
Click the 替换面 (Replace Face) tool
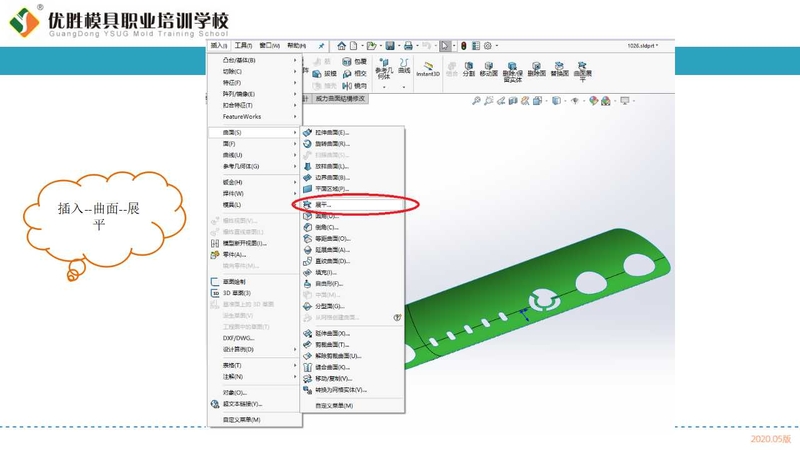(x=559, y=69)
